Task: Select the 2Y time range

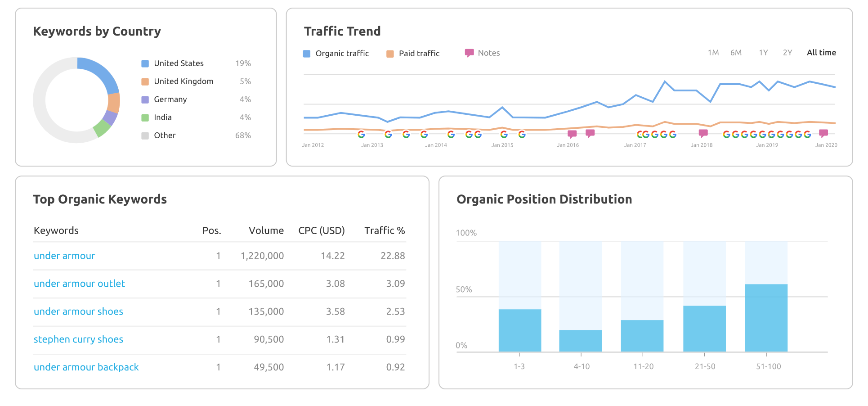Action: [x=787, y=53]
